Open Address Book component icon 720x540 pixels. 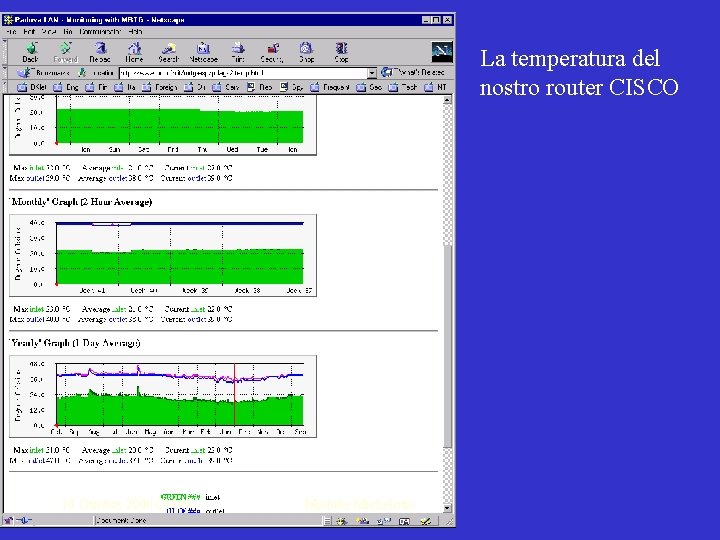click(x=404, y=521)
